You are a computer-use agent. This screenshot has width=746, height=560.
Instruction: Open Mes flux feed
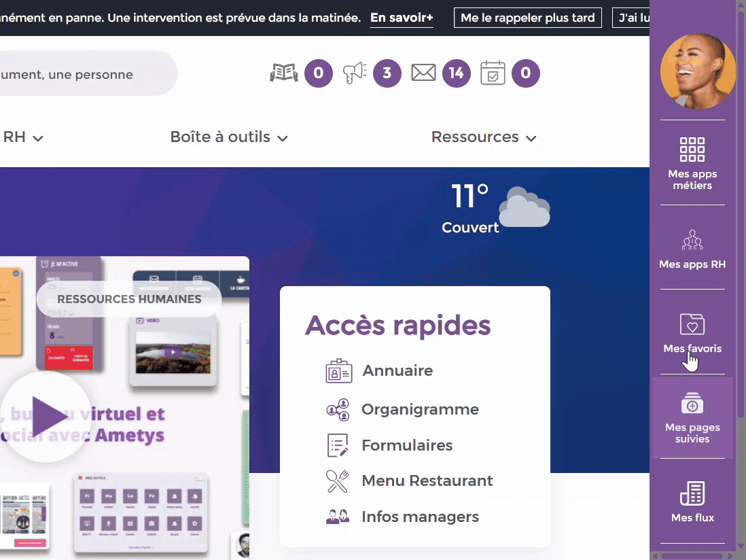(692, 502)
